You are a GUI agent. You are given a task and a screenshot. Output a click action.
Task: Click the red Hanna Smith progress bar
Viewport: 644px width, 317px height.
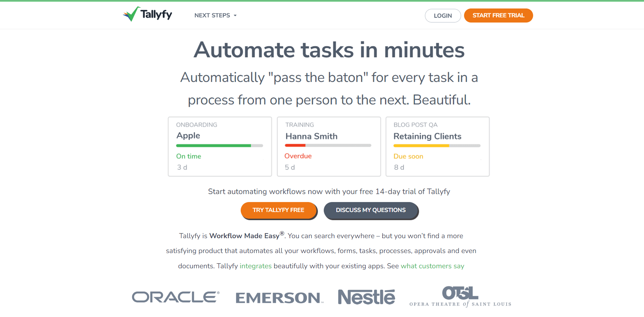[x=295, y=145]
